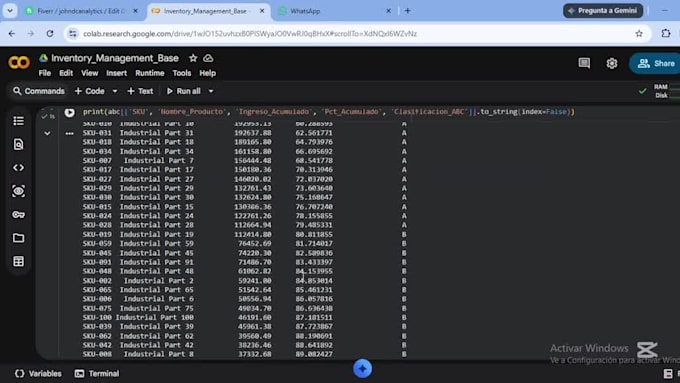Close the Inventory_Management_Base tab
680x383 pixels.
(262, 11)
